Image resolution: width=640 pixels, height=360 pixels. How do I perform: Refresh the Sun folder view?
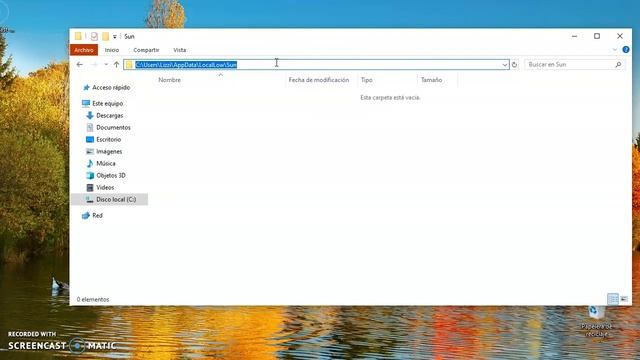click(x=514, y=64)
